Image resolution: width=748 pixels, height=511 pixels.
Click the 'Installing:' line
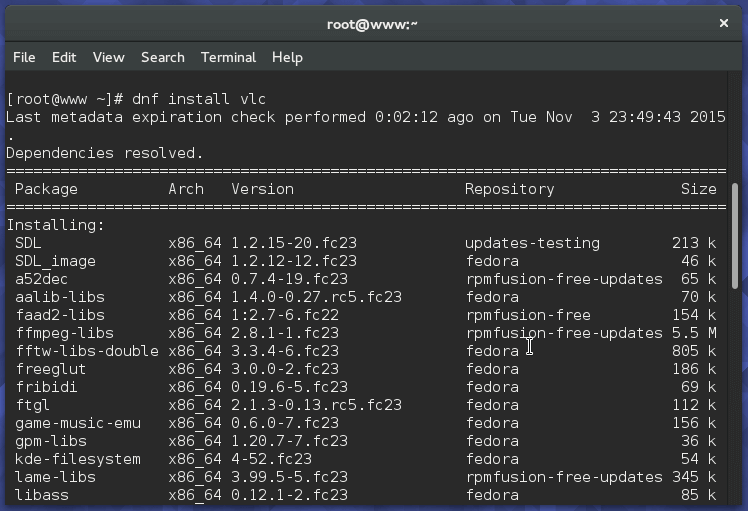click(55, 225)
